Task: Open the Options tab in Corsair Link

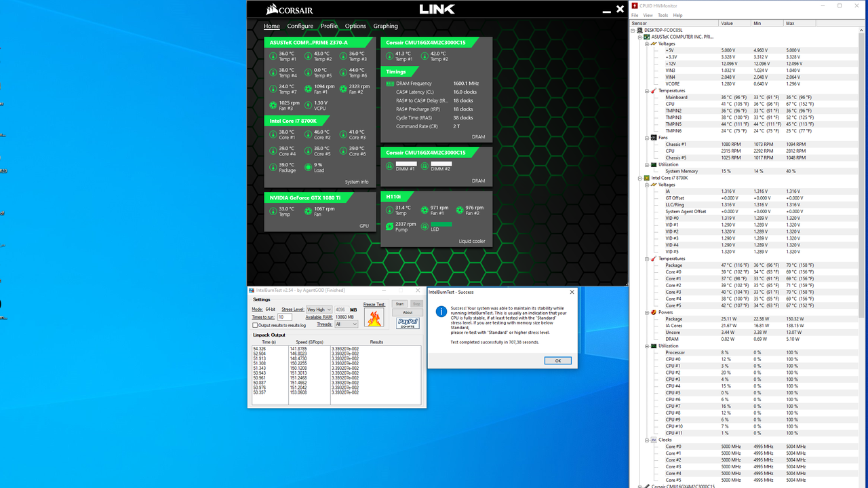Action: 355,26
